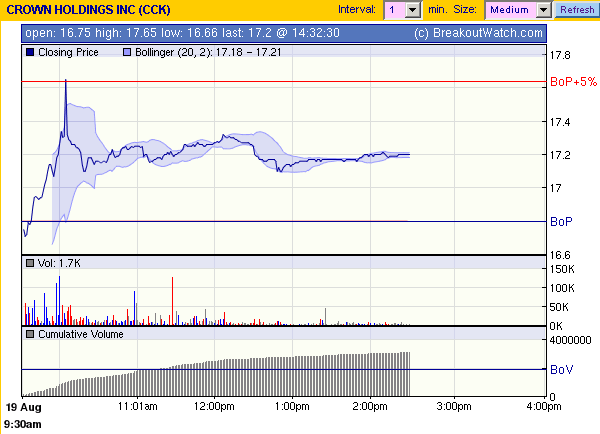Click the 11:01am time axis label

coord(137,406)
